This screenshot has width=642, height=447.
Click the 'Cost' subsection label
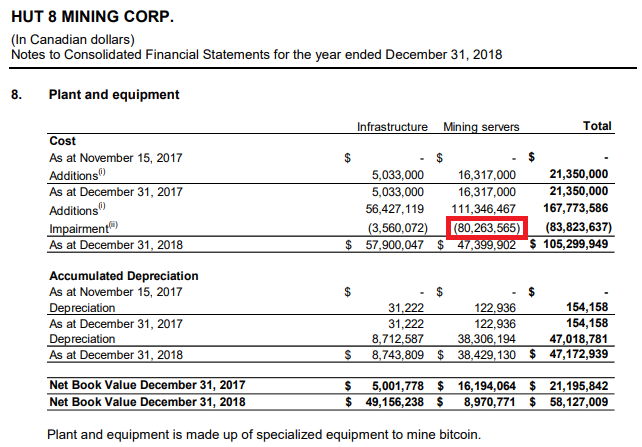point(62,141)
